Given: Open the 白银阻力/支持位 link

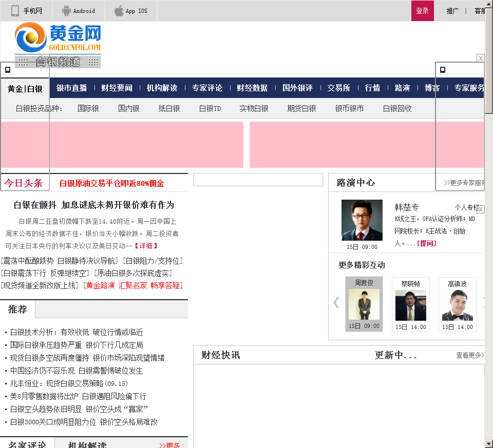Looking at the screenshot, I should [153, 261].
